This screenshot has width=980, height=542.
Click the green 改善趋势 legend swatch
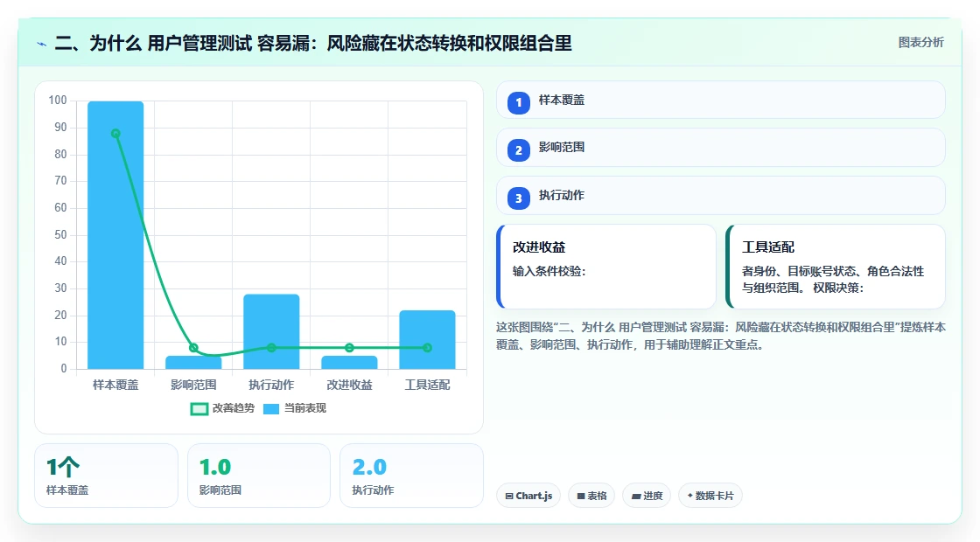pyautogui.click(x=199, y=409)
